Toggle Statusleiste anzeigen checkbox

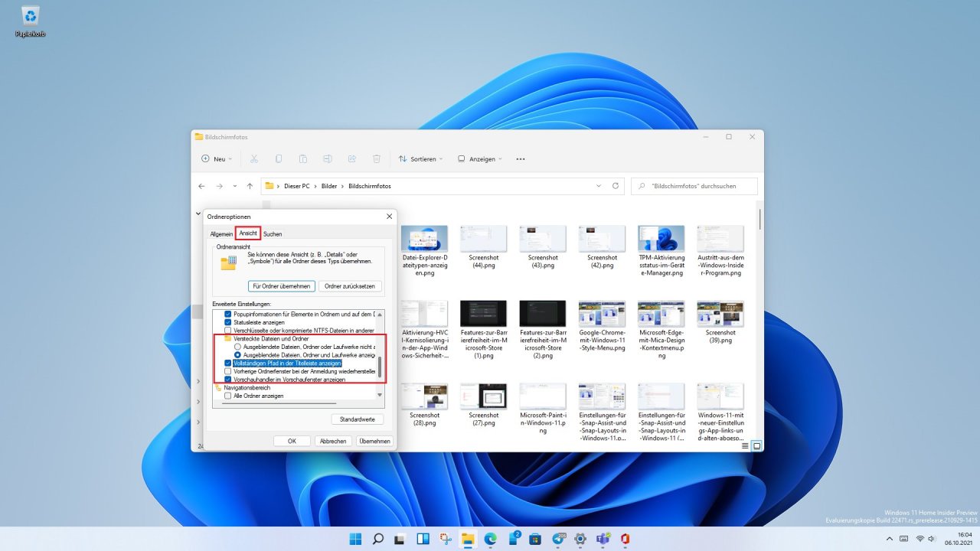click(227, 322)
